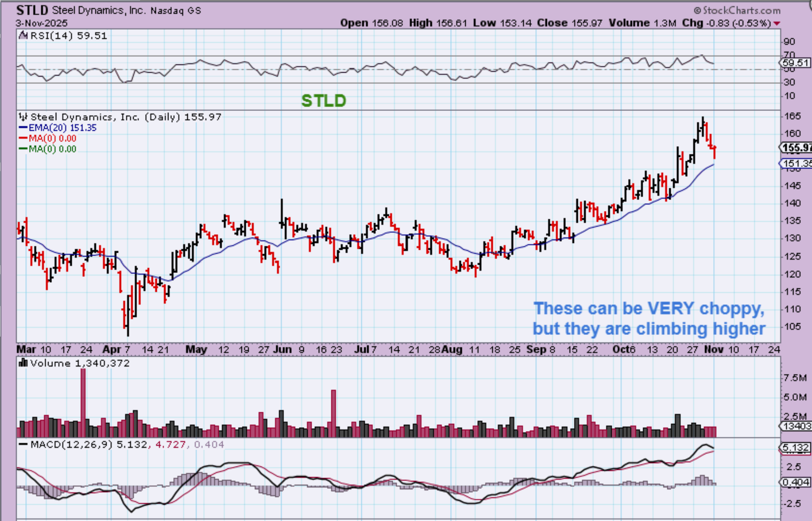The image size is (812, 521).
Task: Click the 140 price axis label
Action: (792, 203)
